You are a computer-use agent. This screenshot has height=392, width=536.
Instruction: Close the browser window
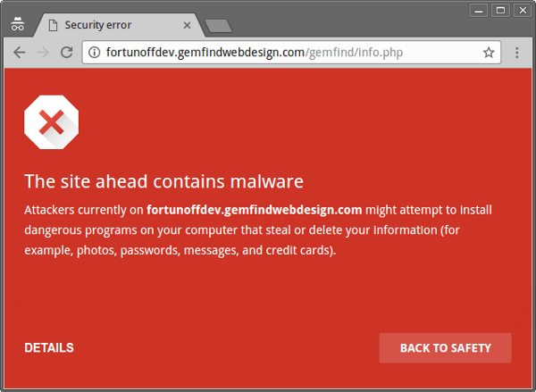point(523,10)
